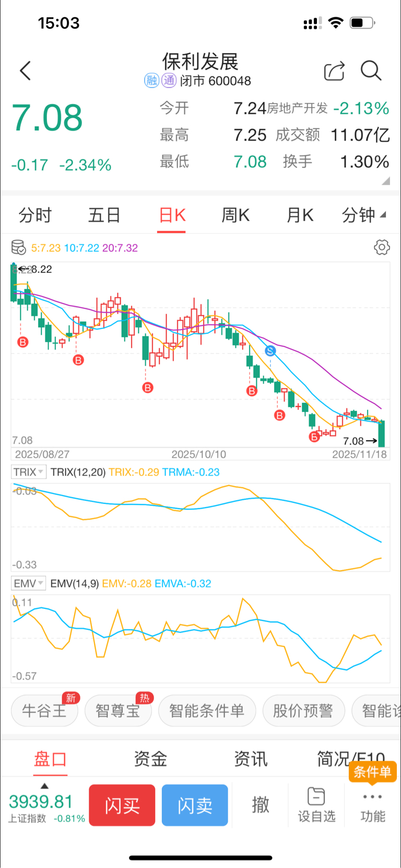Tap the MA values 5:7.23 10:7.22 20:7.32
Image resolution: width=401 pixels, height=868 pixels.
[85, 248]
